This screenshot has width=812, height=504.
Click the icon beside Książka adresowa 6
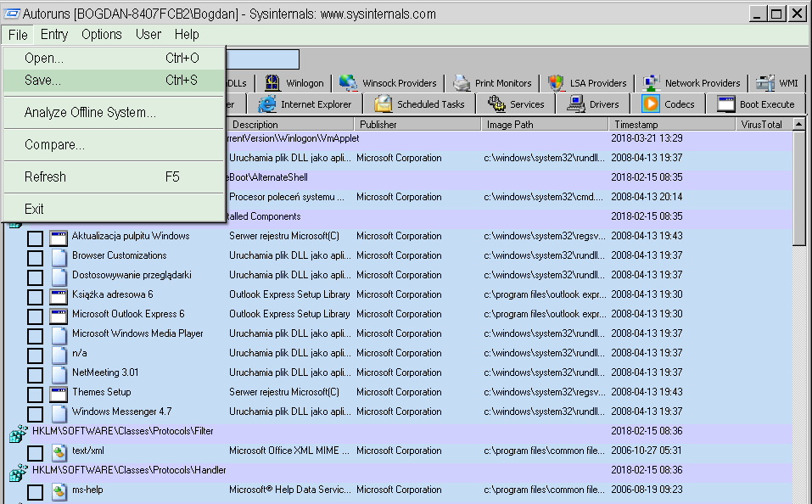[59, 296]
